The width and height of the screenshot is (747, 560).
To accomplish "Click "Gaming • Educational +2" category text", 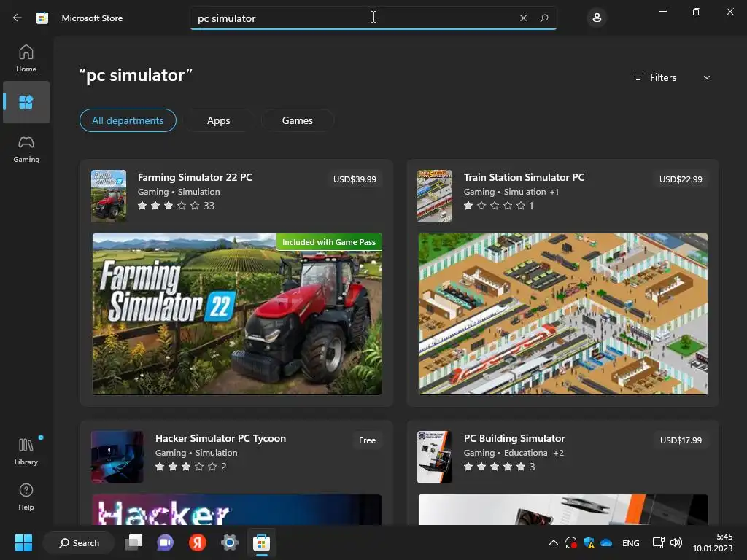I will [514, 453].
